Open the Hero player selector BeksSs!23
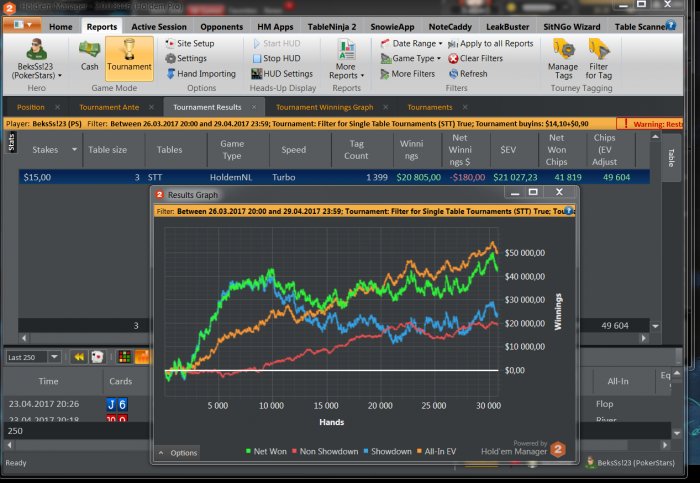This screenshot has width=700, height=483. 37,59
